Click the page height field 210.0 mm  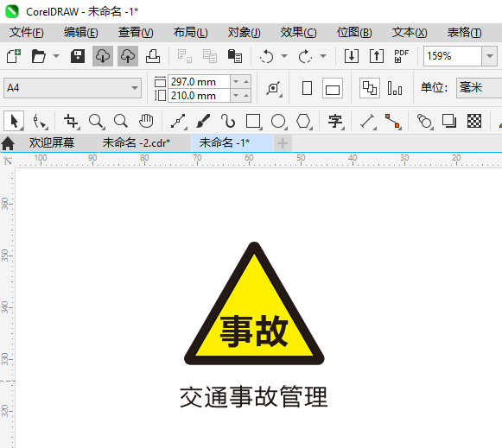tap(199, 96)
